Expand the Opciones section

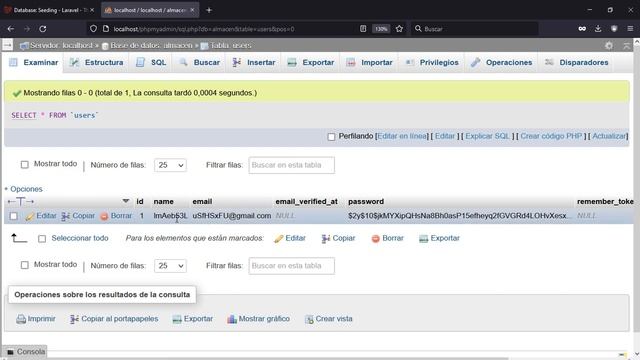tap(26, 189)
